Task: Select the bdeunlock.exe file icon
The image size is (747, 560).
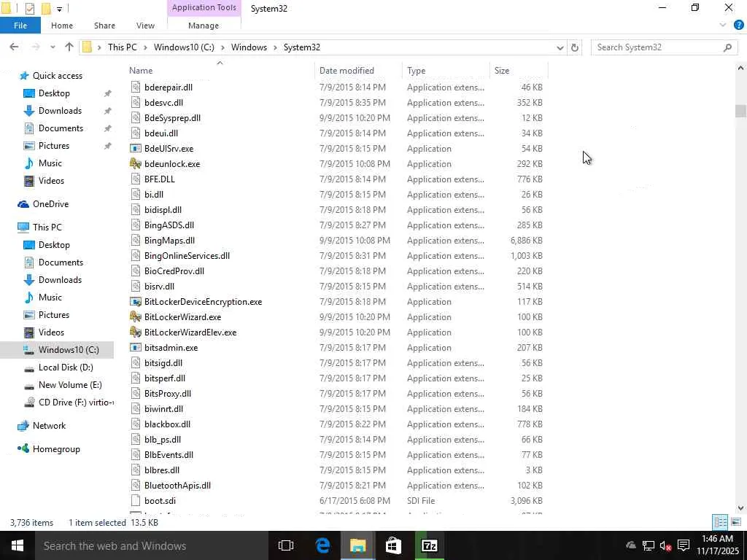Action: (x=136, y=164)
